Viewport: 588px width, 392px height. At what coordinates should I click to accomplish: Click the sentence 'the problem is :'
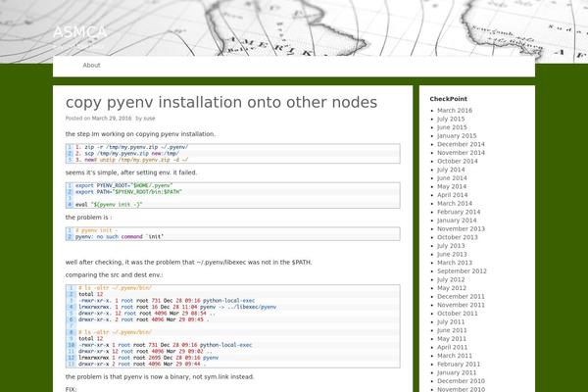(x=88, y=218)
